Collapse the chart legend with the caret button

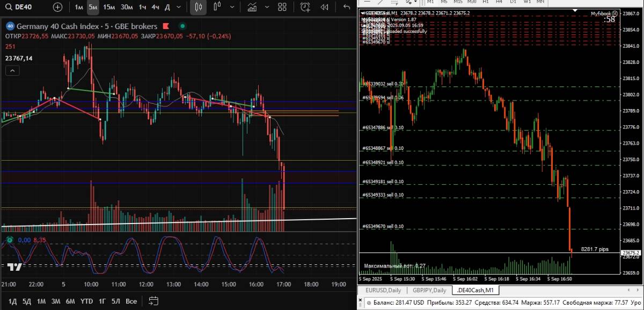13,70
